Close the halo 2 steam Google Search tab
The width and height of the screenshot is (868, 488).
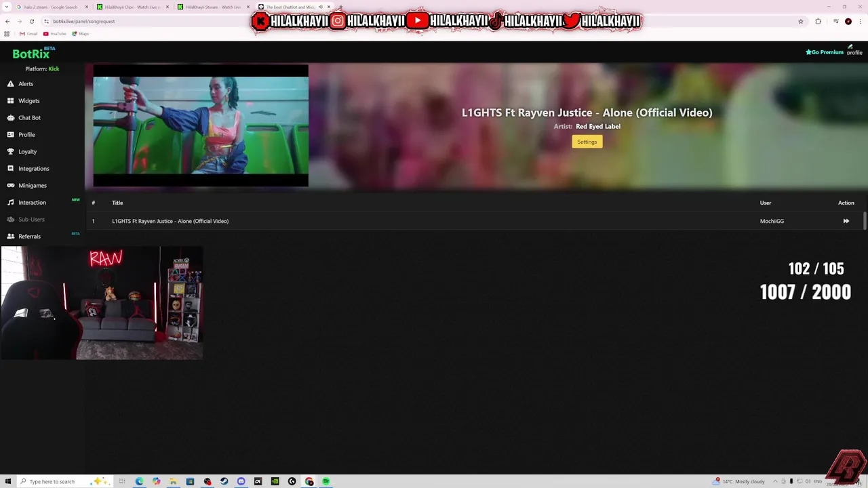[x=87, y=7]
